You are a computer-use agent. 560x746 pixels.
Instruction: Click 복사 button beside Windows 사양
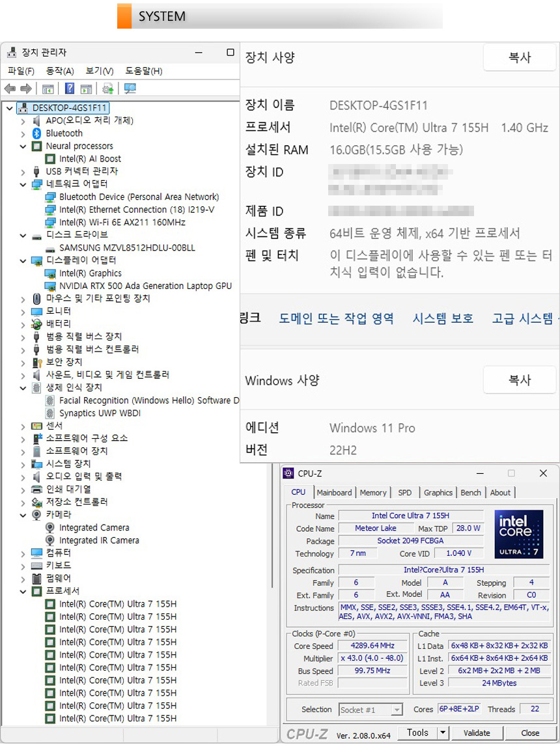coord(520,380)
